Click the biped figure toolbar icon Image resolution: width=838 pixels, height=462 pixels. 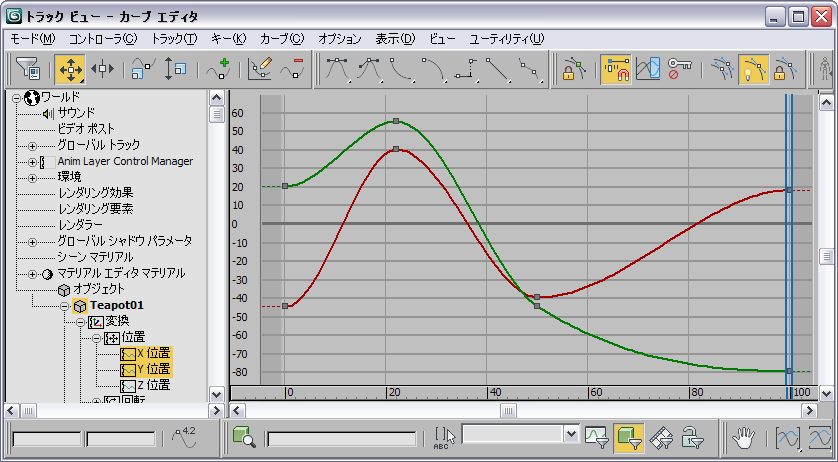click(x=826, y=70)
